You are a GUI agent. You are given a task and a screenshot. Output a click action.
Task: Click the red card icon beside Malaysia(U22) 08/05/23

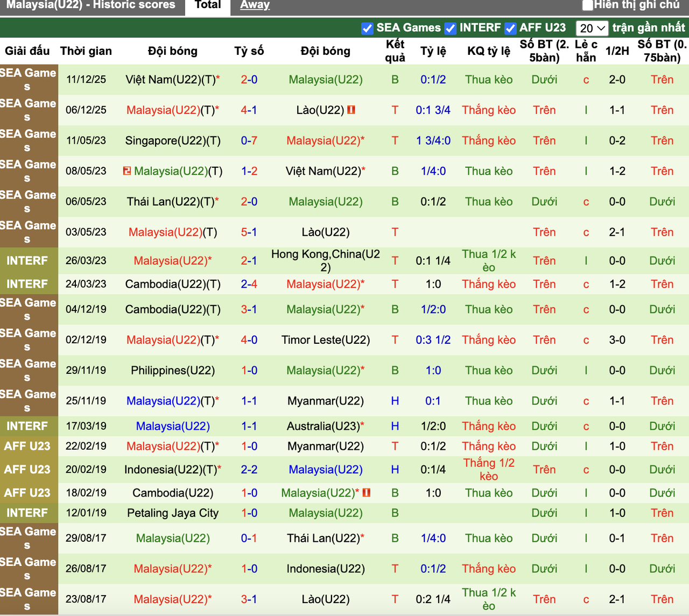tap(127, 171)
